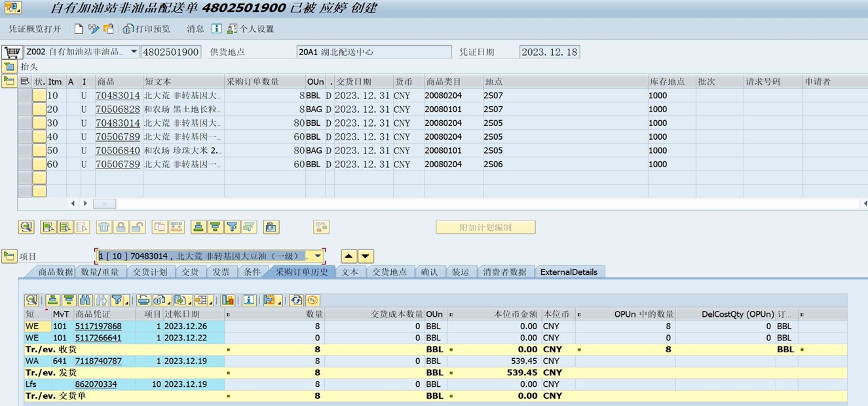Click the print icon in history toolbar
This screenshot has width=868, height=406.
point(143,300)
